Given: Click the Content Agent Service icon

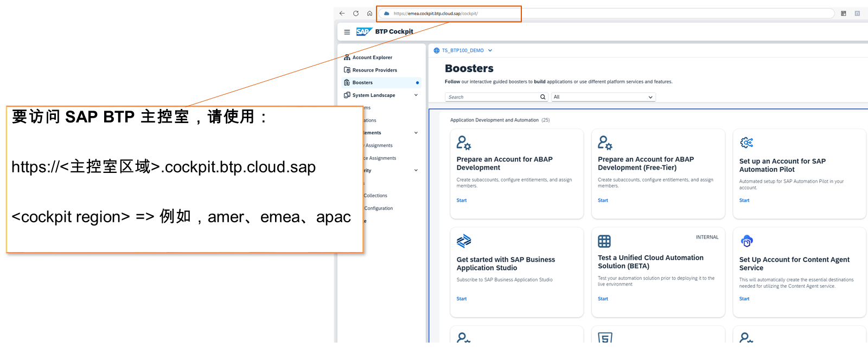Looking at the screenshot, I should click(x=746, y=241).
